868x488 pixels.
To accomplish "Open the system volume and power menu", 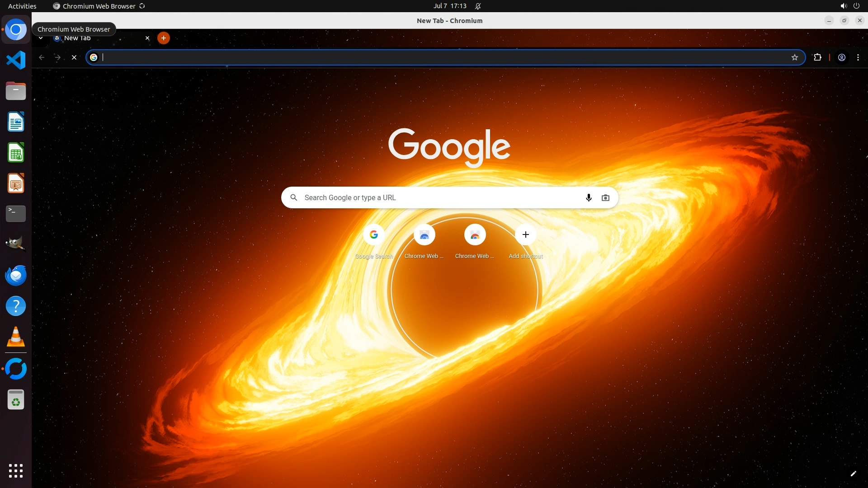I will pos(849,6).
